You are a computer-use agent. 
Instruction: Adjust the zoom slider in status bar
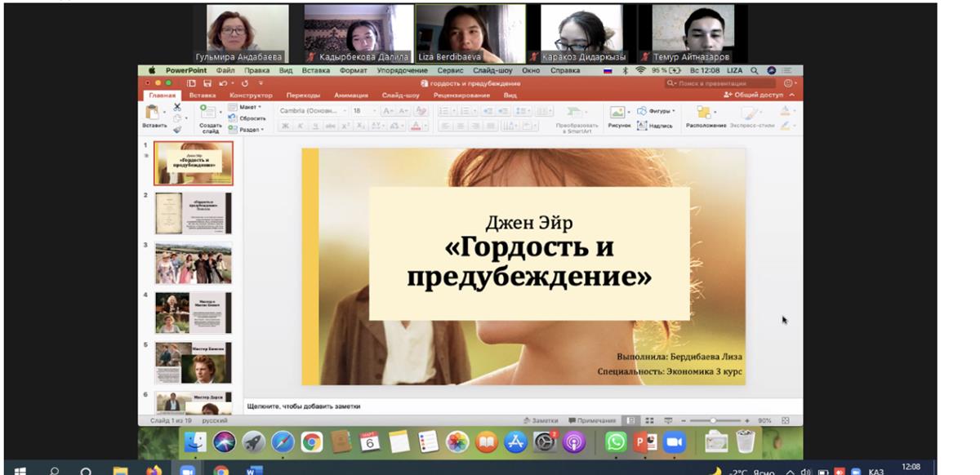pos(713,420)
